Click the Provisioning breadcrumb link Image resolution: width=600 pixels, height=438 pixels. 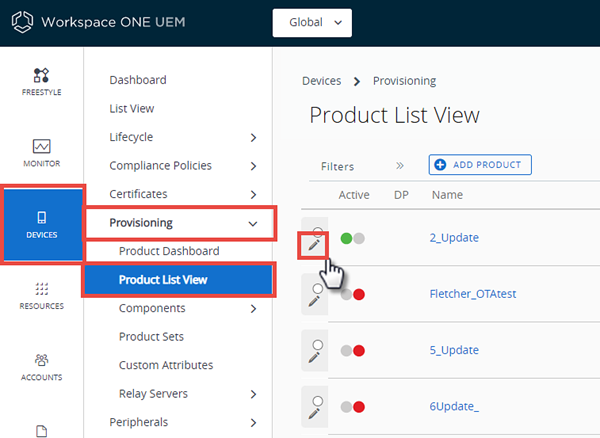404,81
